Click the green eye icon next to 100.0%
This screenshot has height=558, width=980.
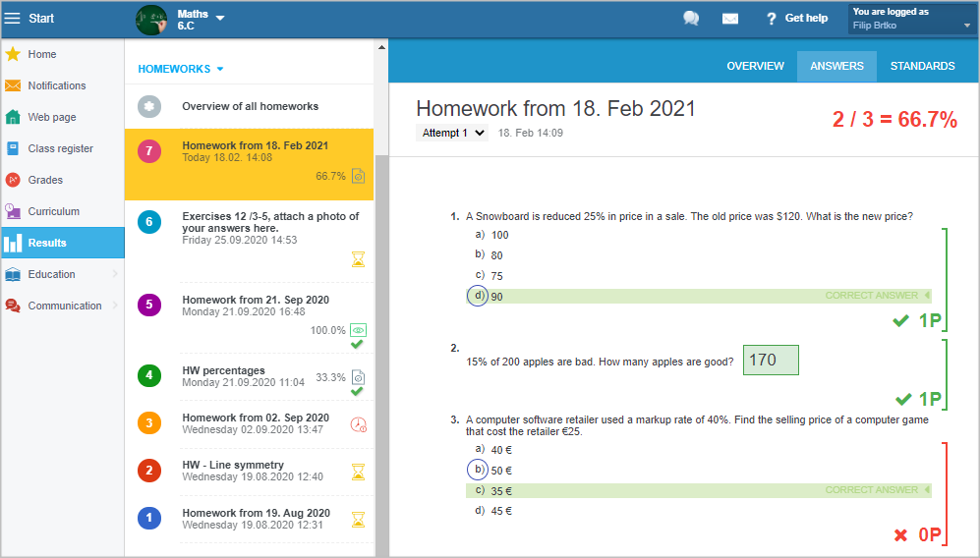[x=358, y=330]
